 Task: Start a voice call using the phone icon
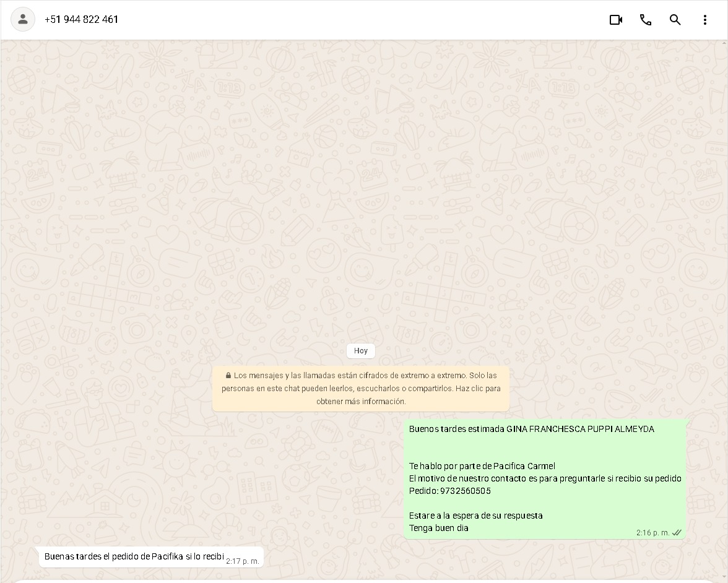[645, 20]
